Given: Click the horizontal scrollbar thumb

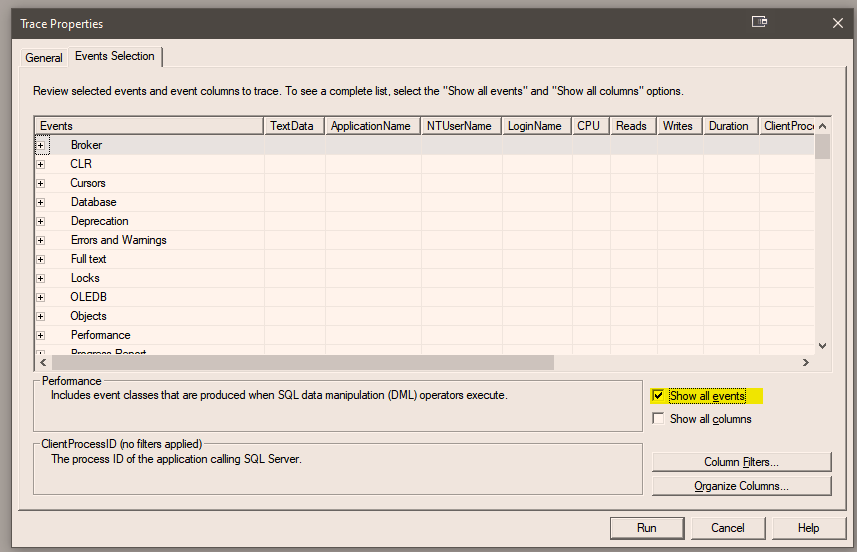Looking at the screenshot, I should coord(303,362).
